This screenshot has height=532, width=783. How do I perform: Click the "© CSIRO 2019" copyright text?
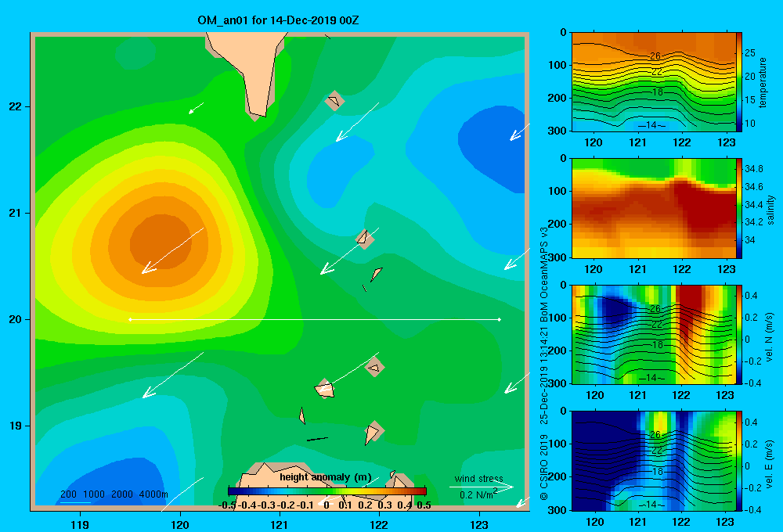[544, 467]
